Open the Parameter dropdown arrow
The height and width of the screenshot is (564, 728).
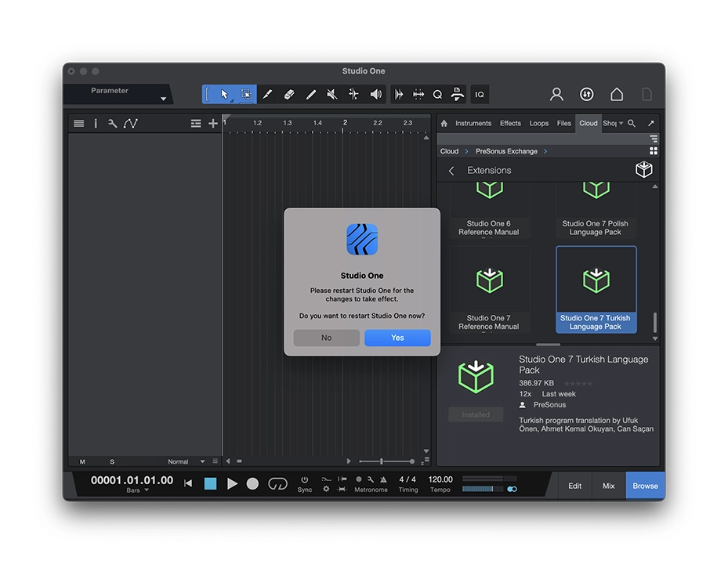[163, 99]
